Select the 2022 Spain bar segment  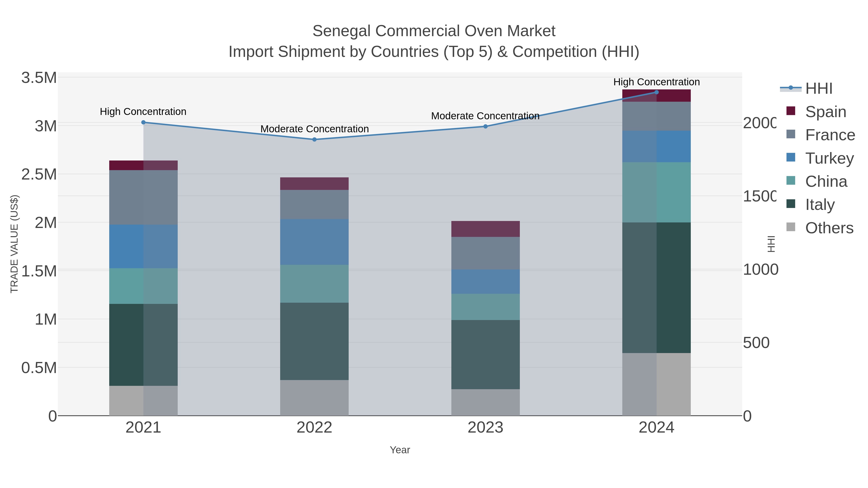coord(314,184)
